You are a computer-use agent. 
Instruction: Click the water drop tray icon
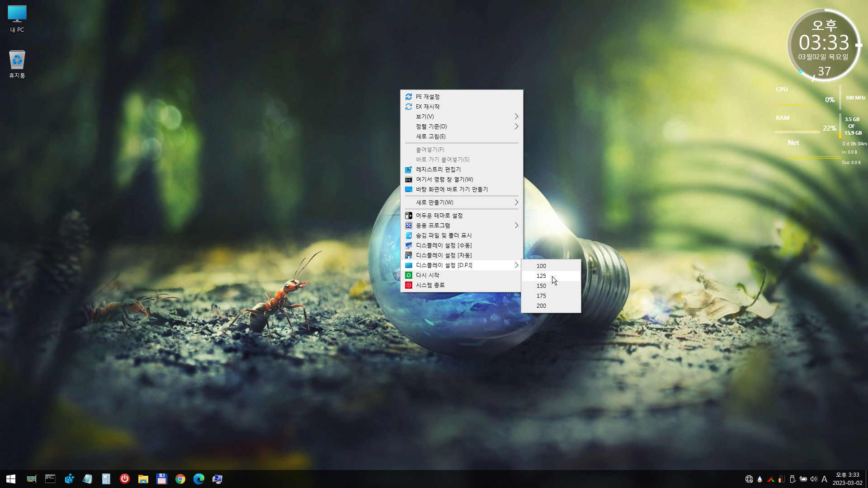[760, 479]
